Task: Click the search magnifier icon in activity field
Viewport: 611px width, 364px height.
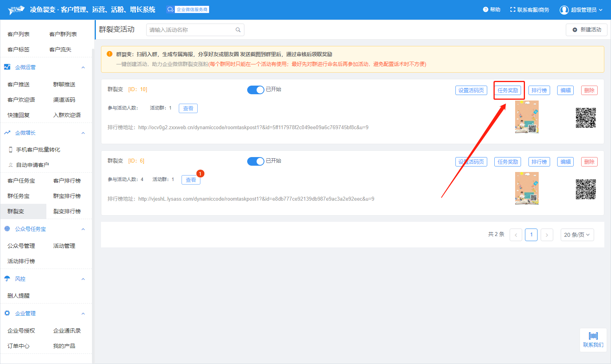Action: [x=238, y=30]
